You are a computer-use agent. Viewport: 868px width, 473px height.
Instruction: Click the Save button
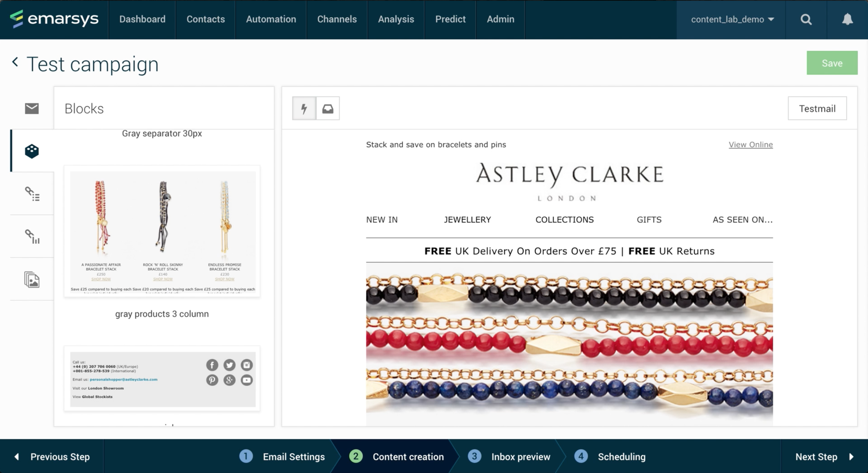coord(832,63)
